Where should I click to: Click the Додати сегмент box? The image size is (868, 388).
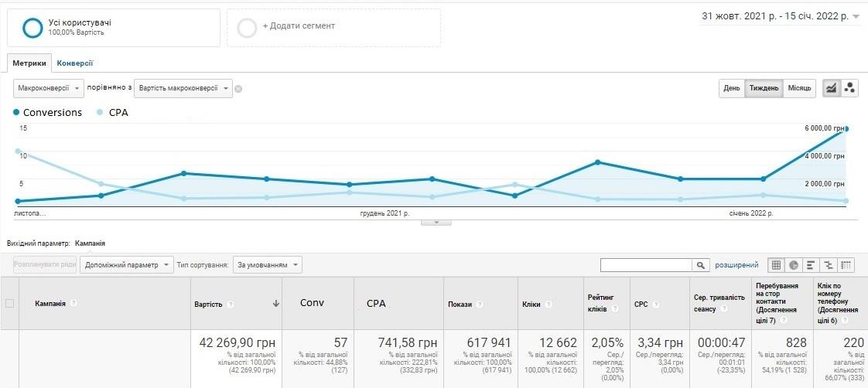(333, 28)
